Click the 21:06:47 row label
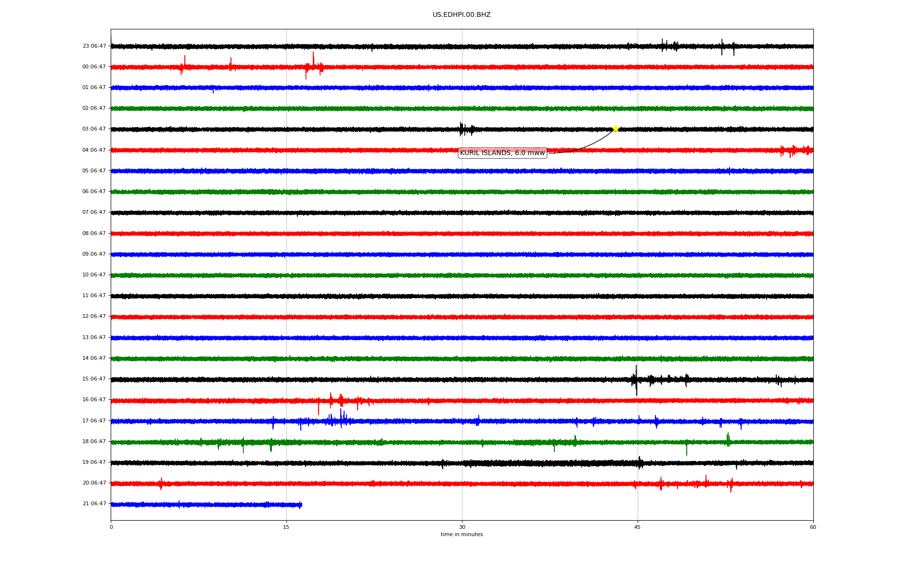 94,504
